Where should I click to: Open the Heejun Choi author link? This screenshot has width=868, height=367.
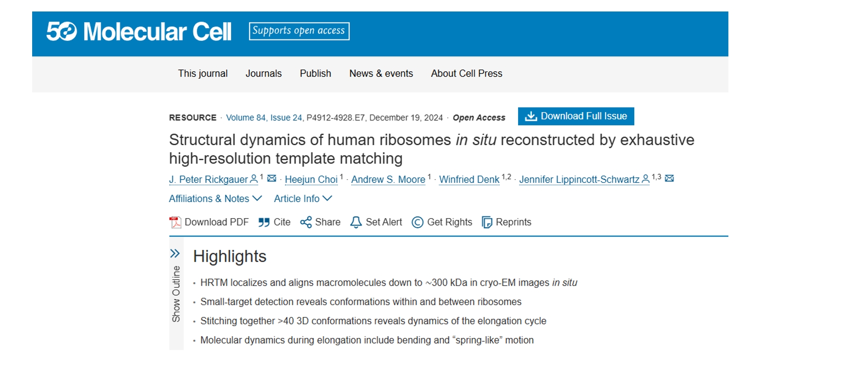(311, 180)
